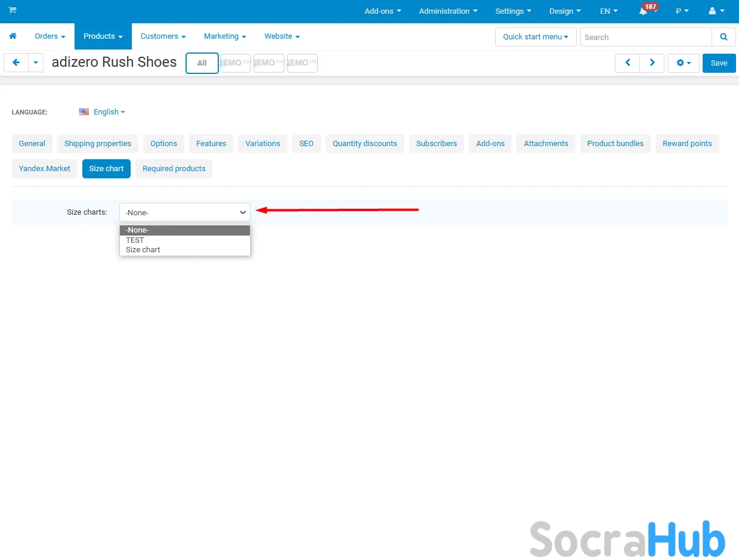Open the ruble currency dropdown
Viewport: 739px width, 560px height.
pyautogui.click(x=682, y=11)
